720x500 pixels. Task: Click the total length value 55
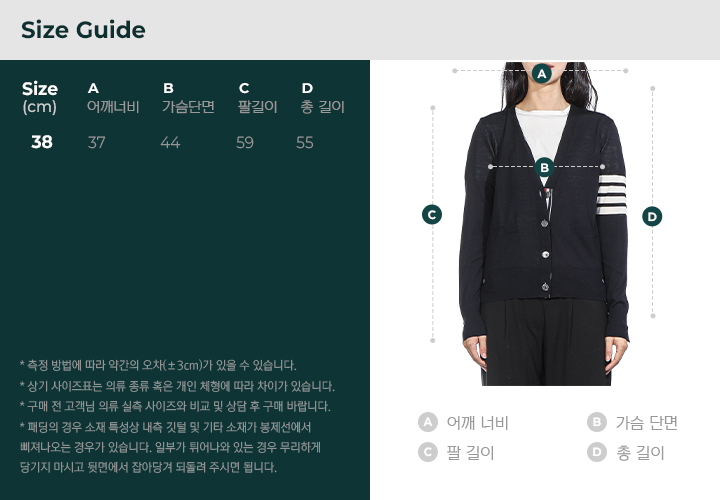pos(305,142)
